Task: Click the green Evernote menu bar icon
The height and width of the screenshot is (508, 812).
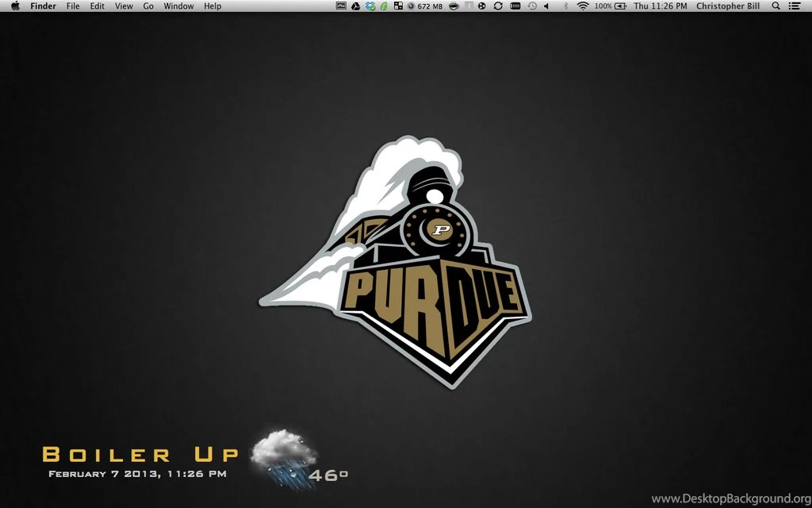Action: tap(383, 6)
